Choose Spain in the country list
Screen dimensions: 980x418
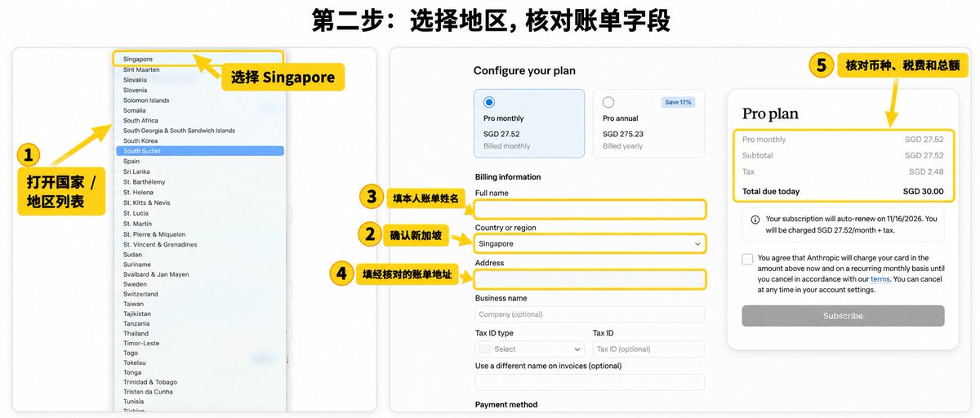132,162
